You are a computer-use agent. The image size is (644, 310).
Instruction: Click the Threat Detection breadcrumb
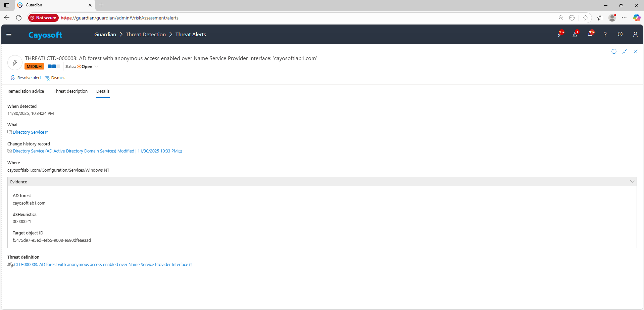pos(146,35)
